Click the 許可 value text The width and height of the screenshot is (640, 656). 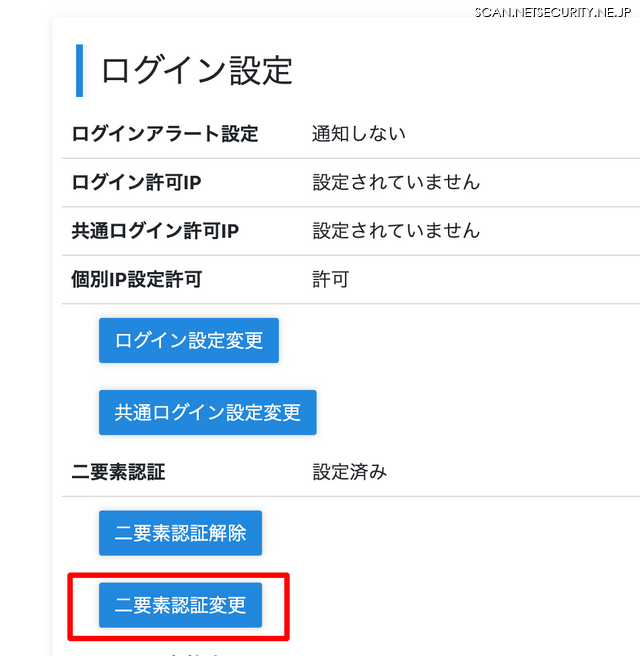pyautogui.click(x=331, y=279)
